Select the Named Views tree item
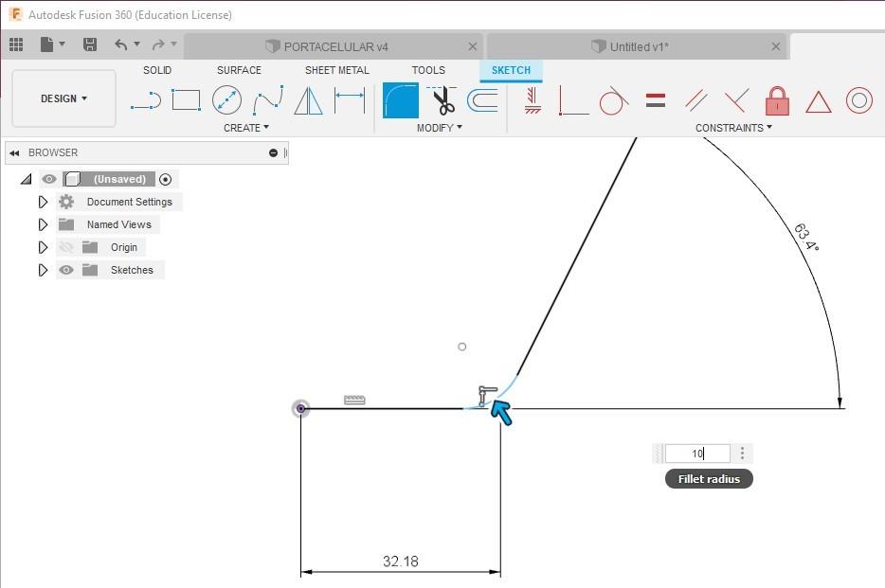The height and width of the screenshot is (588, 885). (x=119, y=224)
